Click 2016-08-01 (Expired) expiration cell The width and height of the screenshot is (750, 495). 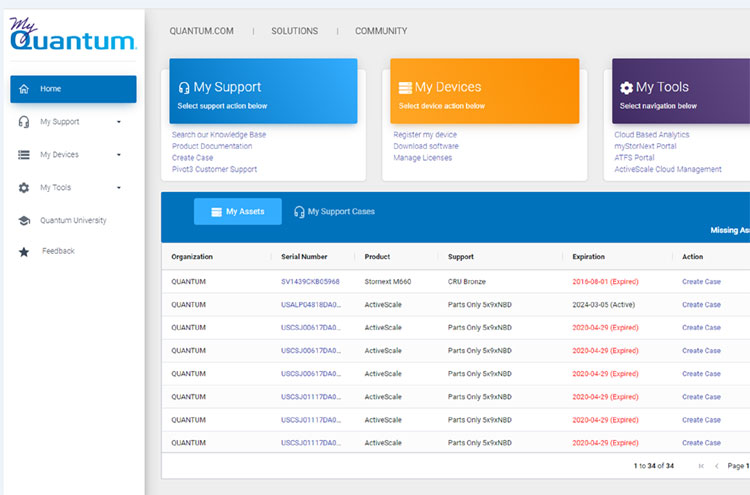606,282
